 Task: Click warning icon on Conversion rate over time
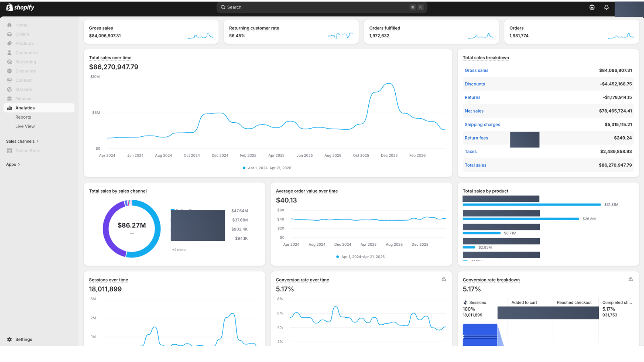[444, 279]
